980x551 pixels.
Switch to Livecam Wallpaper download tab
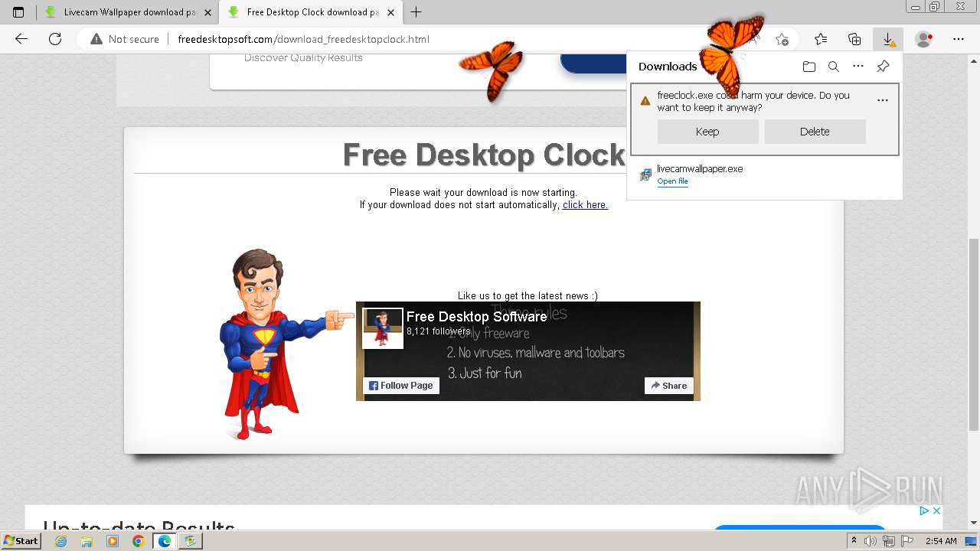click(127, 12)
